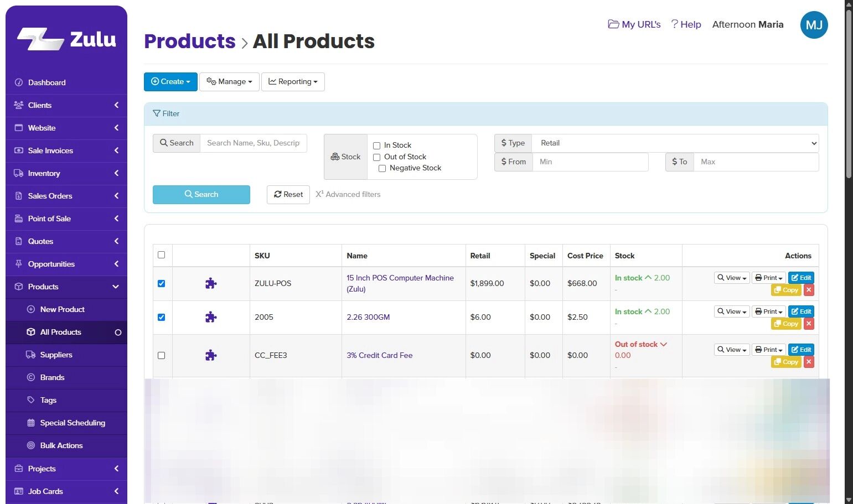The image size is (853, 504).
Task: Click the Job Cards ID icon
Action: tap(18, 491)
